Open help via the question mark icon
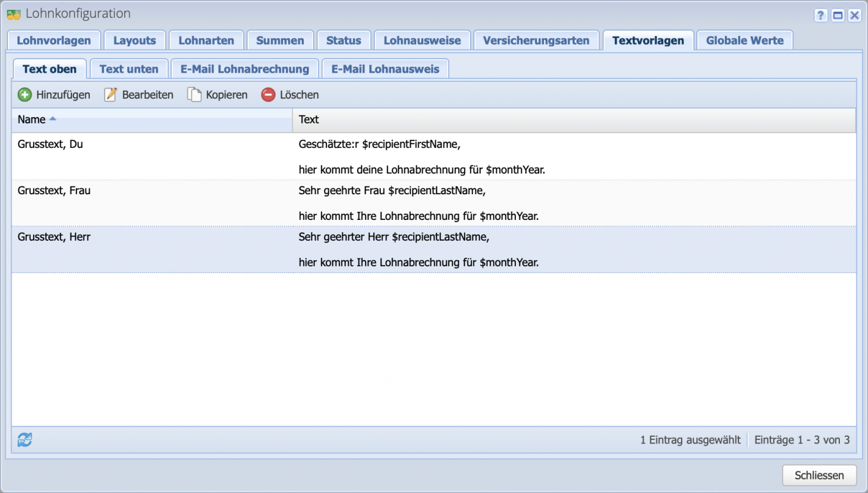 pos(820,15)
